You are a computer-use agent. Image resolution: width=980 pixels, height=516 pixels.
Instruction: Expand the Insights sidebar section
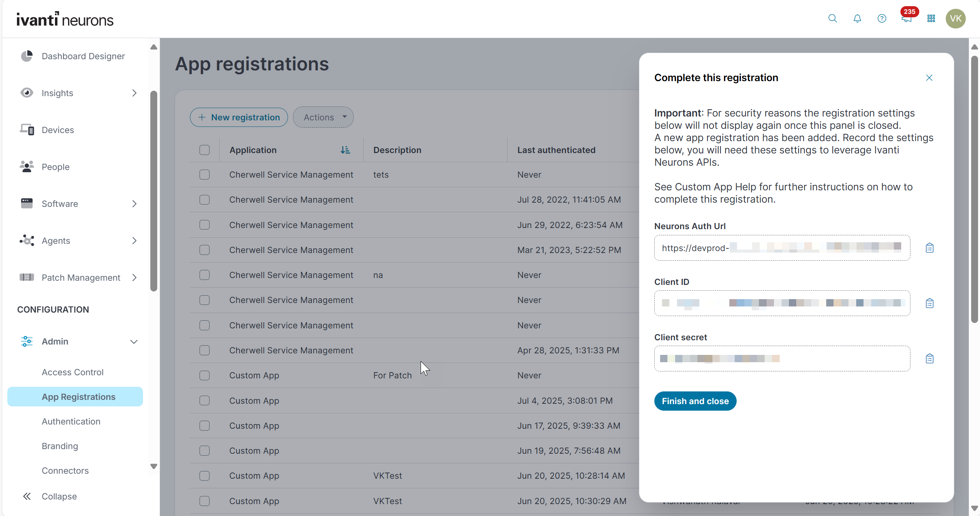click(x=134, y=93)
